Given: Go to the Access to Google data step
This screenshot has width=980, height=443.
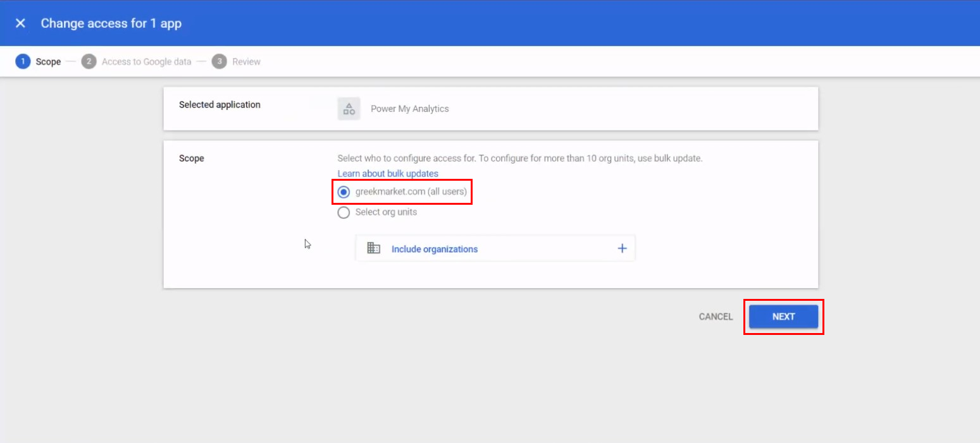Looking at the screenshot, I should pos(146,62).
